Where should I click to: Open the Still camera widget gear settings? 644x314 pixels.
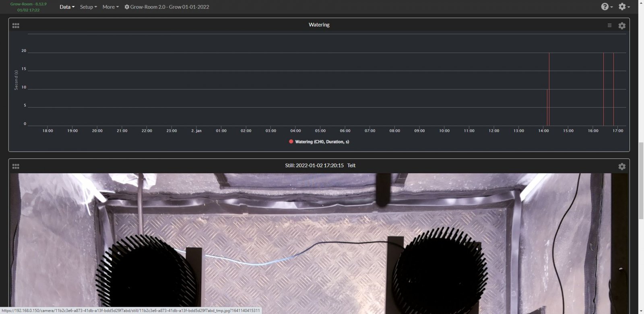tap(622, 166)
